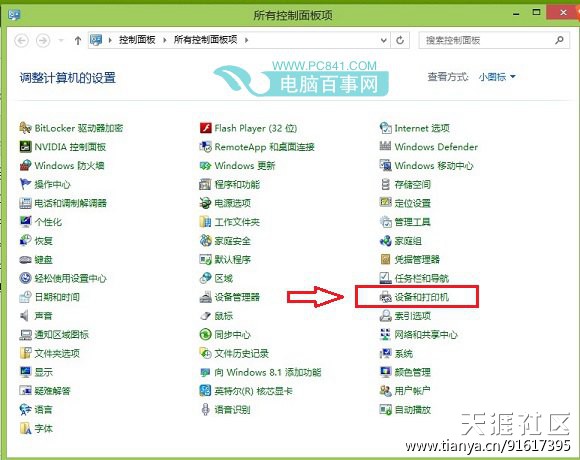580x460 pixels.
Task: Expand the chevron after 所有控制面板项 breadcrumb
Action: pyautogui.click(x=246, y=40)
